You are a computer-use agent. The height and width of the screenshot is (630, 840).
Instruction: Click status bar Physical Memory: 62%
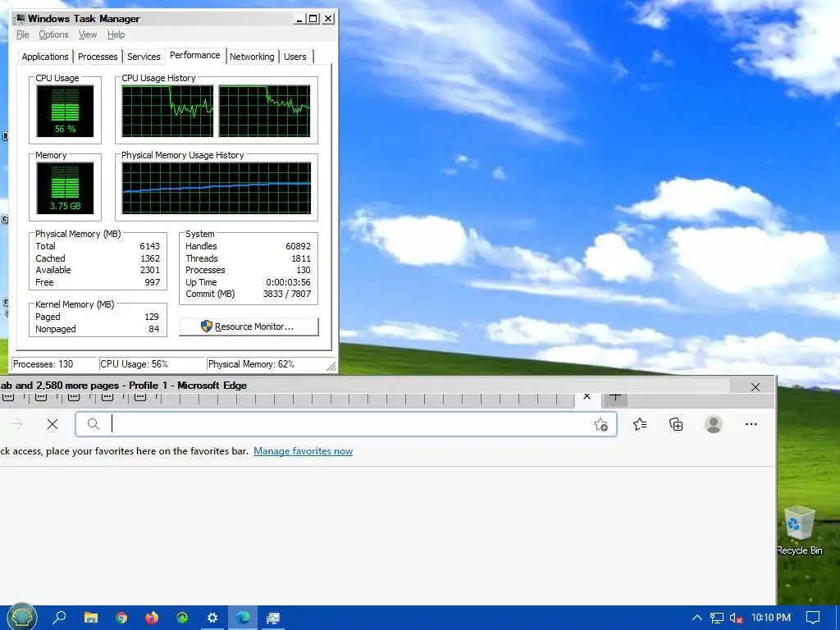point(268,364)
